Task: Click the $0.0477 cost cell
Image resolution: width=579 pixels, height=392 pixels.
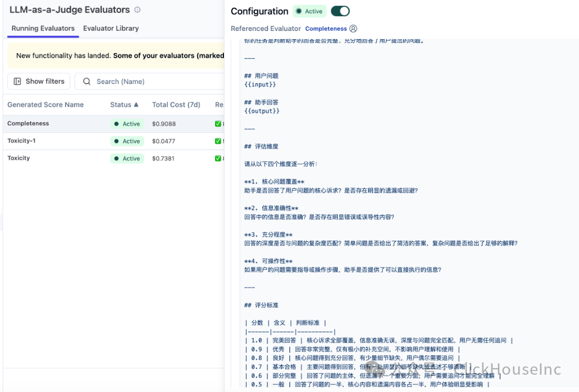Action: (164, 141)
